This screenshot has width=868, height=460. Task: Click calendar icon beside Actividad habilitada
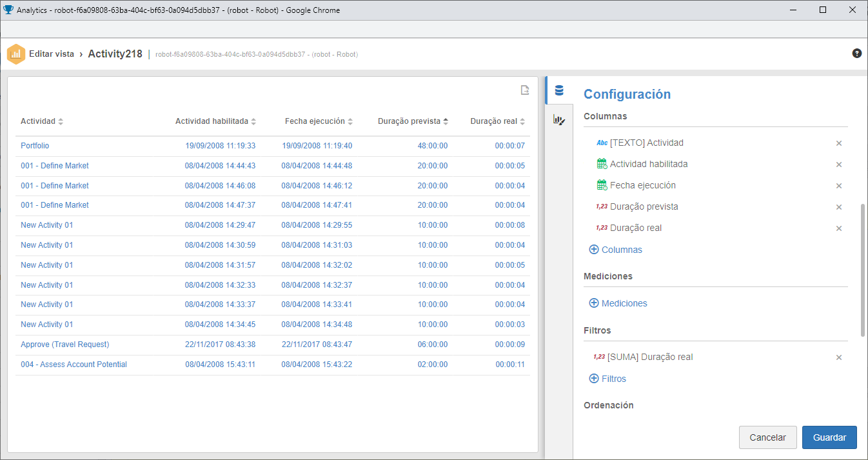602,164
